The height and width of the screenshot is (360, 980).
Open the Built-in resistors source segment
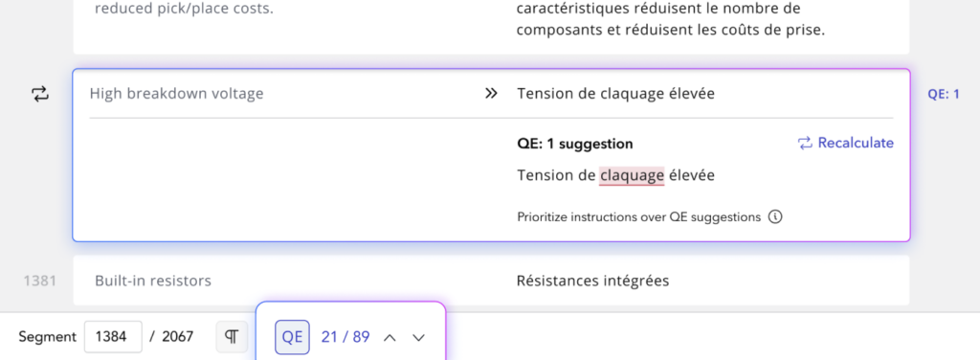pos(153,281)
